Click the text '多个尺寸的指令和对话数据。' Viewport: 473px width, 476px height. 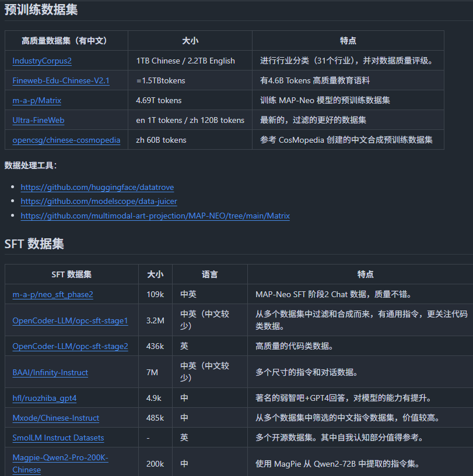point(306,372)
